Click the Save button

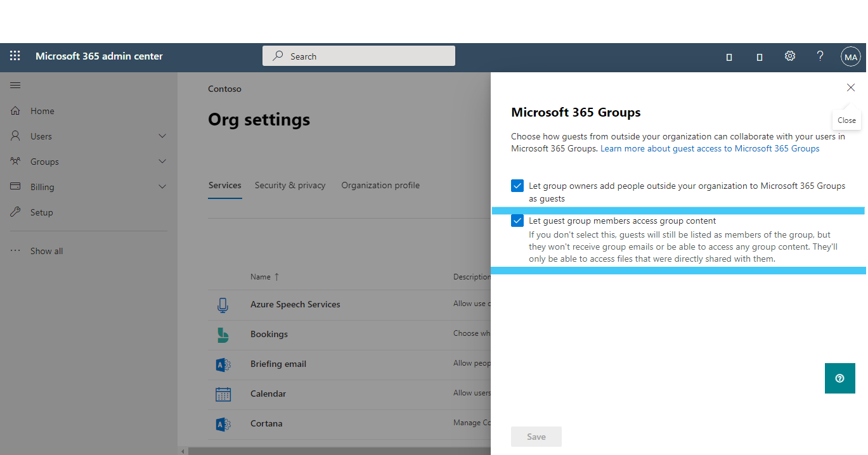[536, 436]
